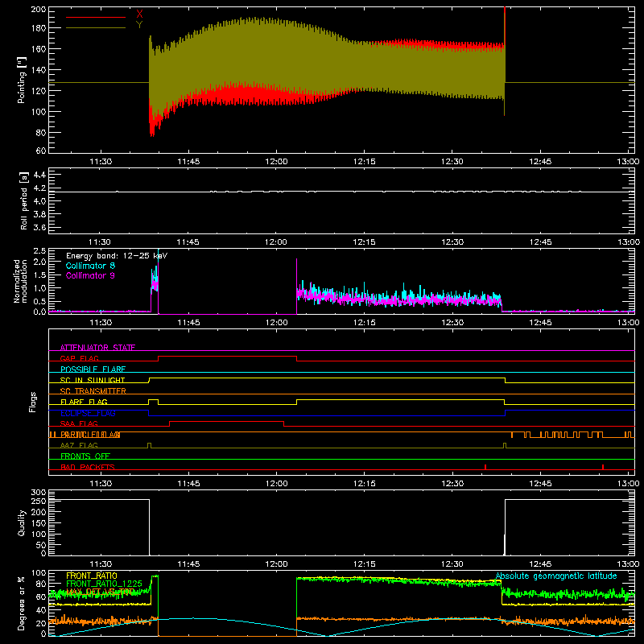Click the red X legend label
Image resolution: width=644 pixels, height=644 pixels.
(x=139, y=14)
